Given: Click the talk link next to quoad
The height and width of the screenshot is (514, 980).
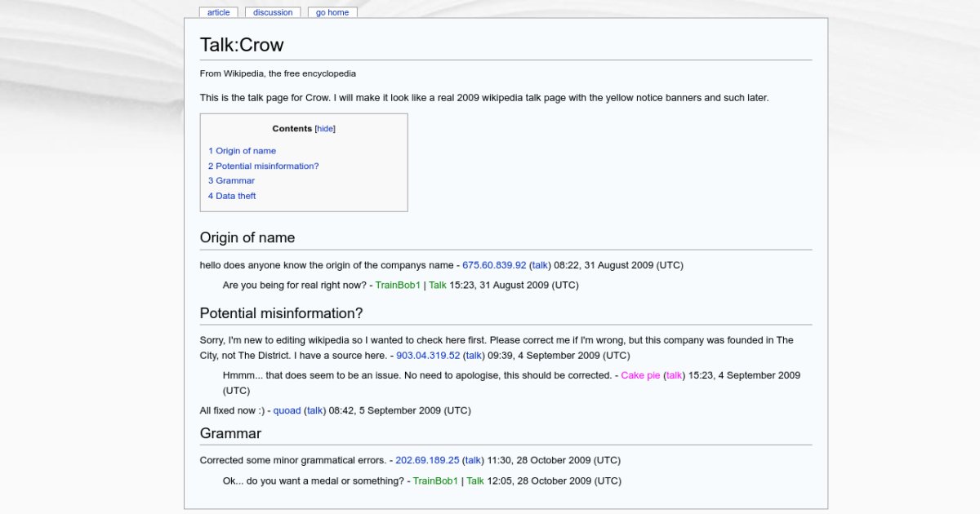Looking at the screenshot, I should pos(314,410).
